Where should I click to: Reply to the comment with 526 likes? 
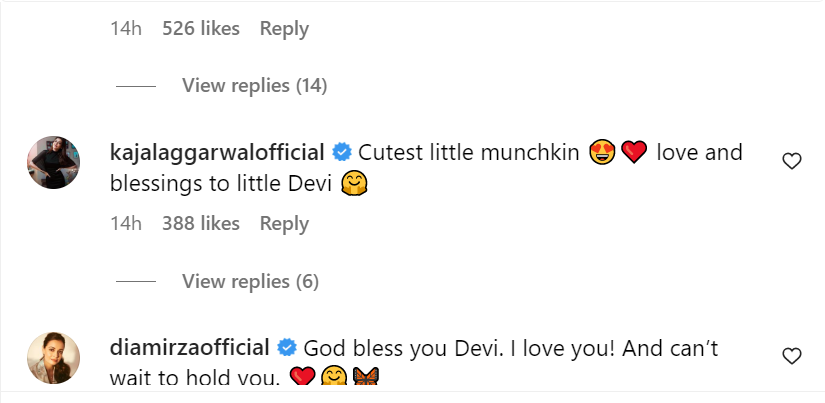[x=283, y=29]
